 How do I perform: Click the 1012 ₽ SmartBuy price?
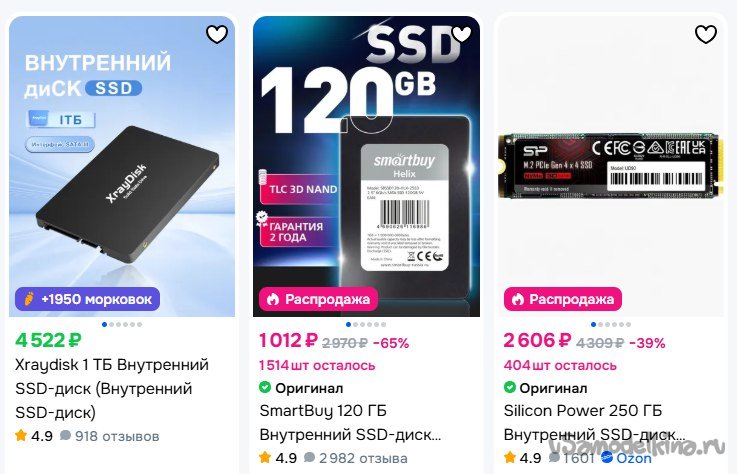click(x=288, y=340)
